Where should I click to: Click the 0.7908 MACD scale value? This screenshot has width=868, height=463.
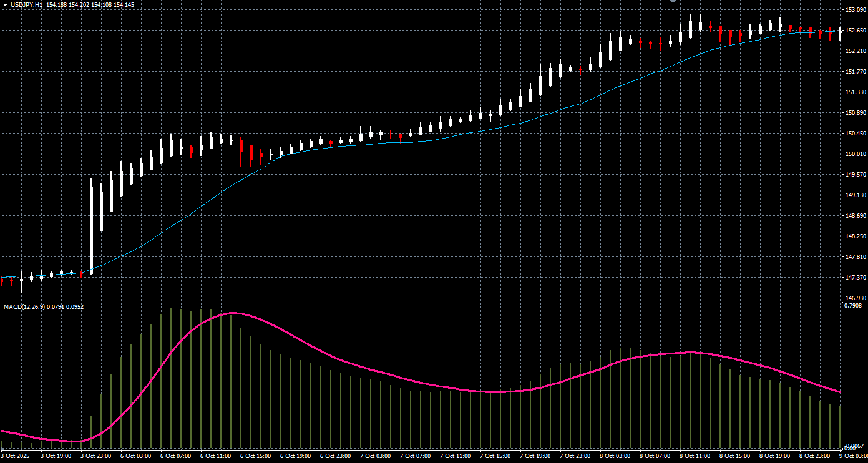coord(853,306)
